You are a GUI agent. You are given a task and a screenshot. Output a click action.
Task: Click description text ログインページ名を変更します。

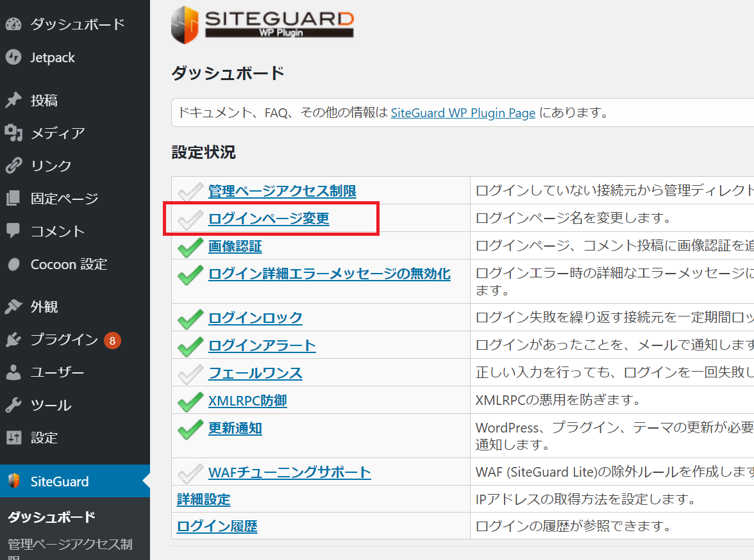coord(574,218)
